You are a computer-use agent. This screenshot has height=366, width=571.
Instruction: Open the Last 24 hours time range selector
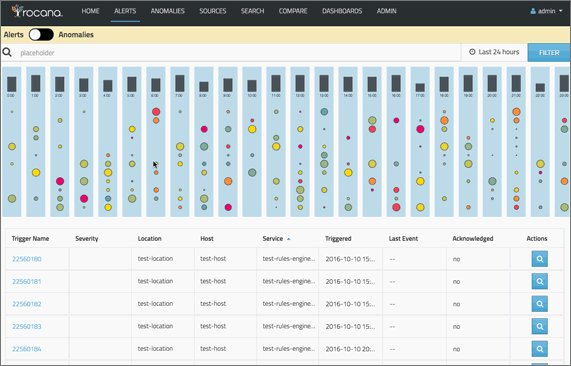[494, 52]
